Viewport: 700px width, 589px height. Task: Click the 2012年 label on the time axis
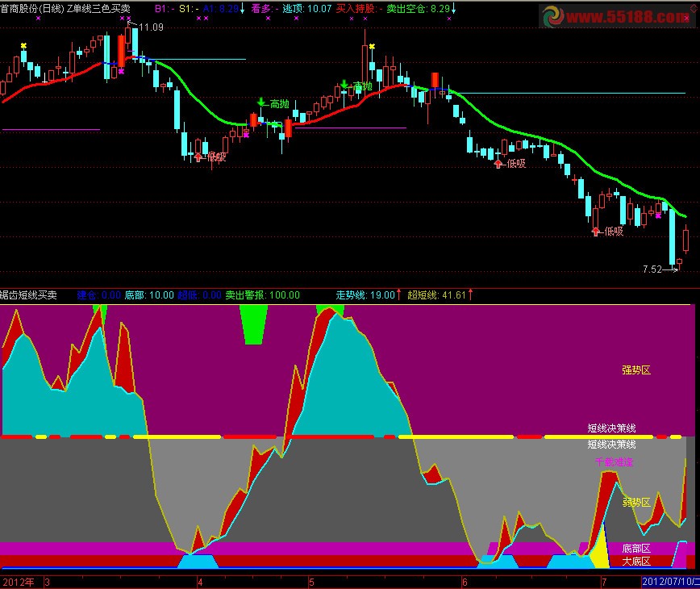point(19,583)
